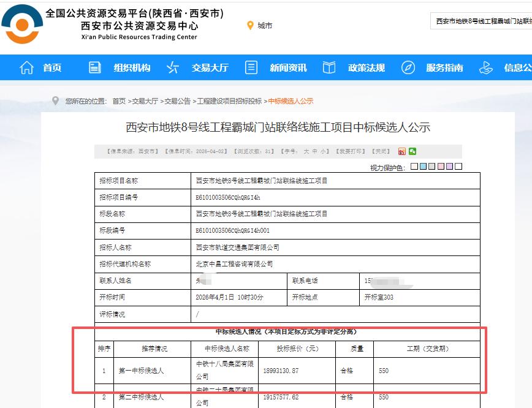Click the city location pin icon

point(250,26)
